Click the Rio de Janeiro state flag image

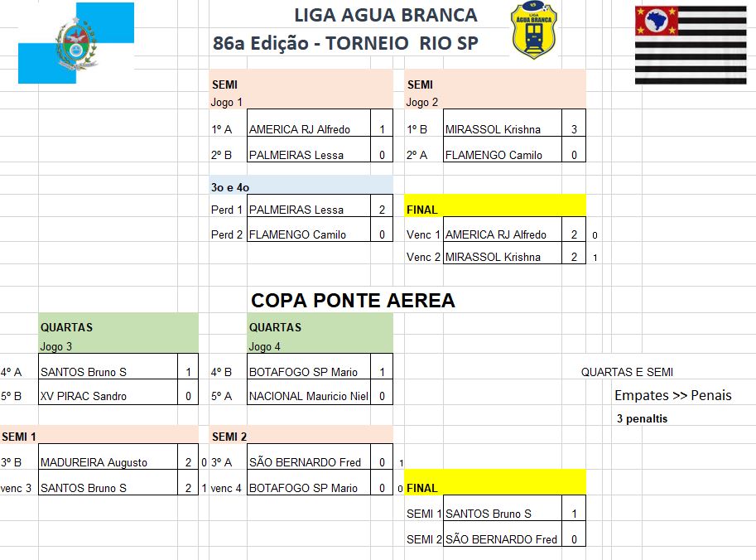point(75,43)
